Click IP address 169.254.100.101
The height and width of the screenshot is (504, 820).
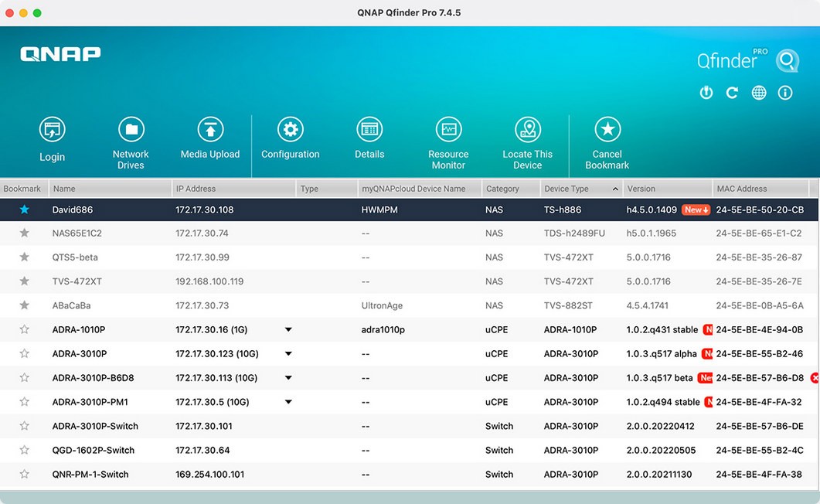209,474
